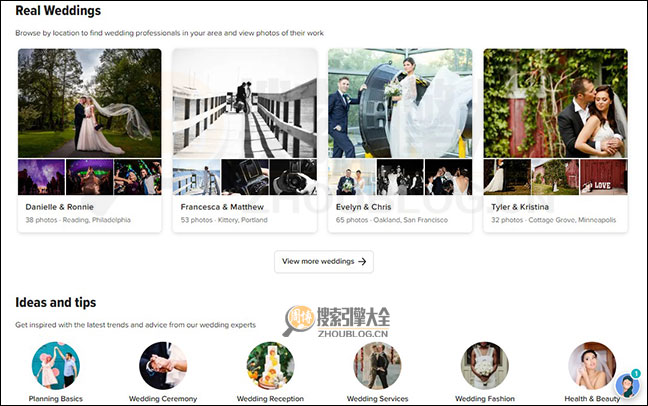Viewport: 648px width, 406px height.
Task: Open the Wedding Fashion circle icon
Action: (x=485, y=365)
